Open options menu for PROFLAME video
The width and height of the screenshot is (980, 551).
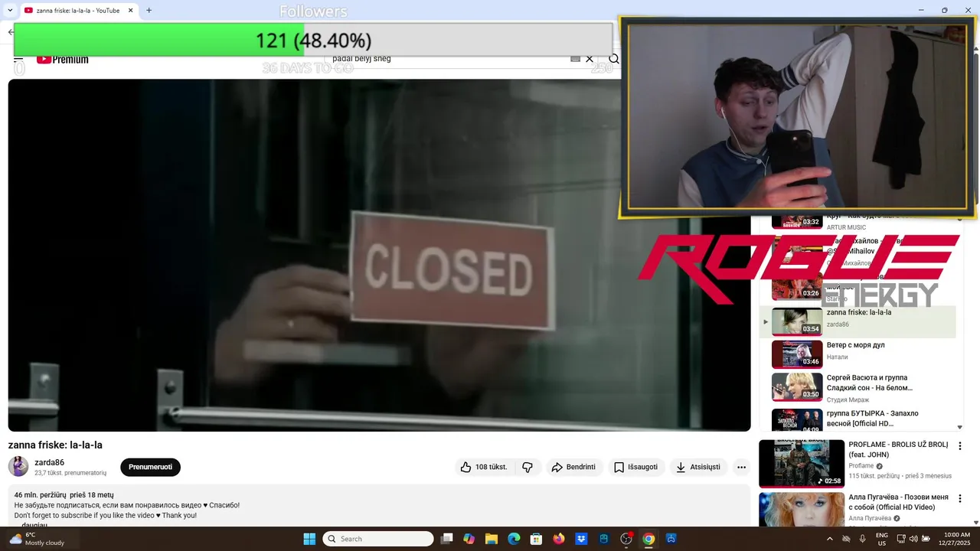coord(960,446)
